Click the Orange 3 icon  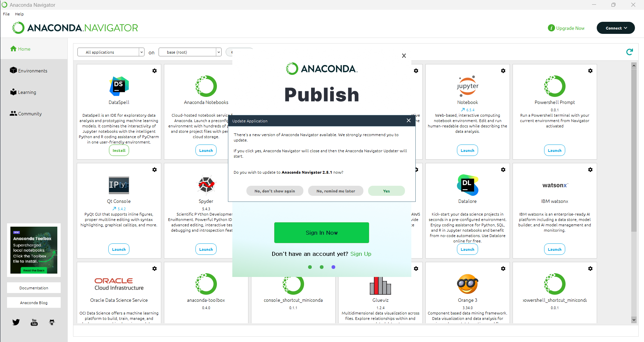[468, 284]
